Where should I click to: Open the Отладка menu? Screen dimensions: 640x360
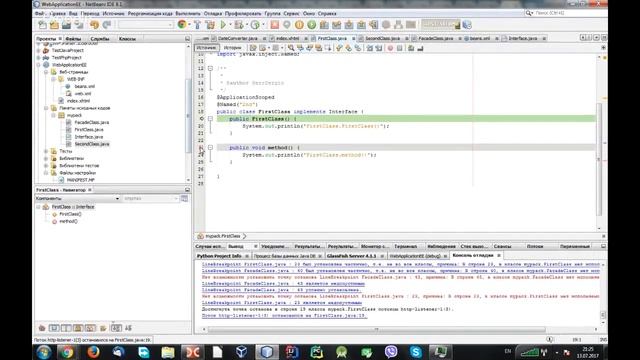pyautogui.click(x=213, y=13)
